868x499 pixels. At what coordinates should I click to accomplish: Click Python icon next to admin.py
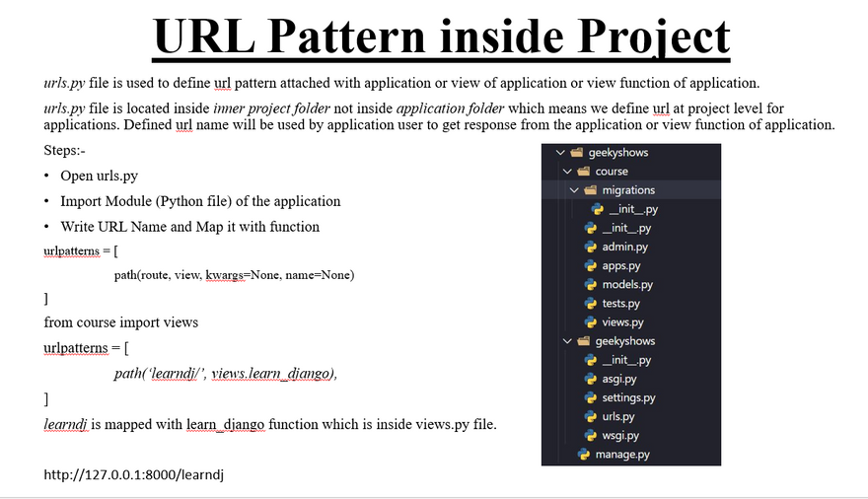[x=591, y=247]
